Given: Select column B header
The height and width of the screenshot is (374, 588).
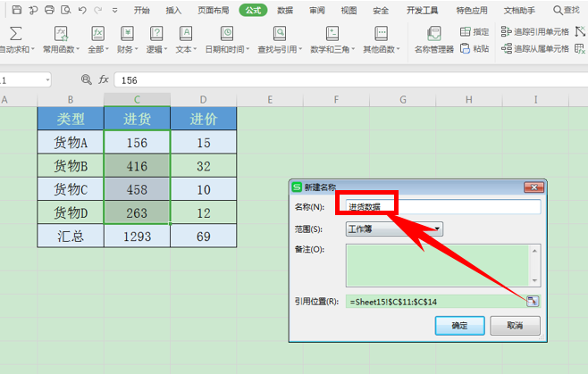Looking at the screenshot, I should click(71, 100).
